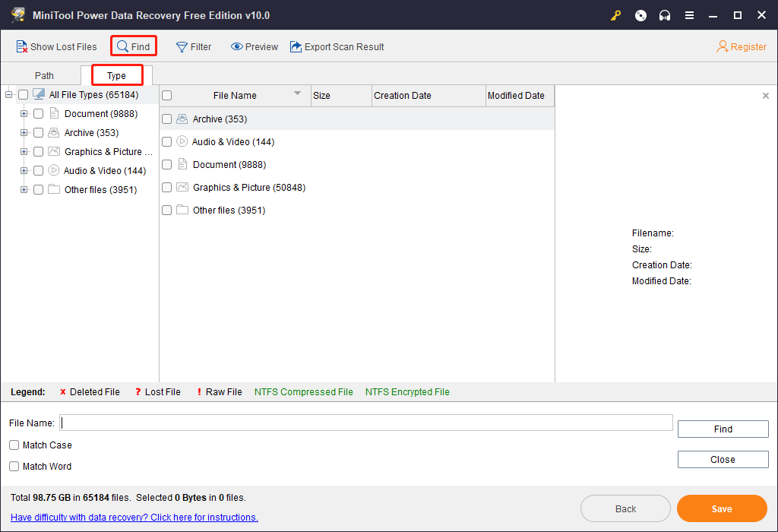This screenshot has width=778, height=532.
Task: Check the Archive (353) list row checkbox
Action: (x=167, y=119)
